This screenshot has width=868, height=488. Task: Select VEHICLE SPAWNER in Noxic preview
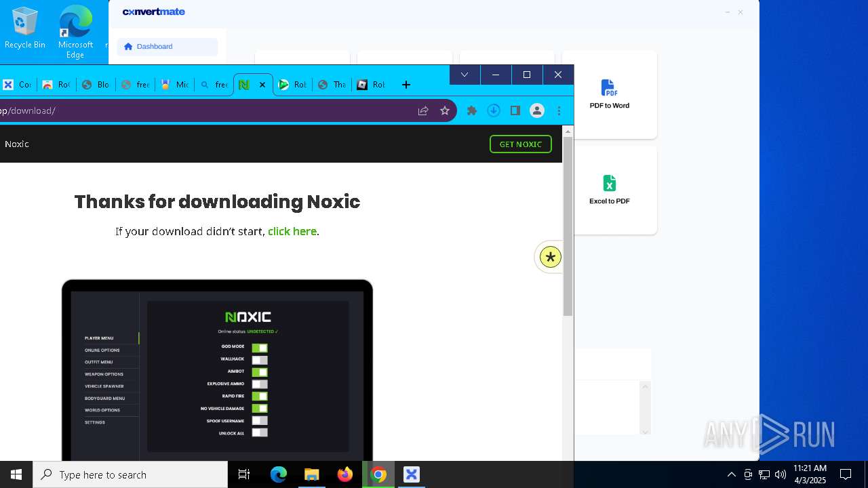coord(104,386)
